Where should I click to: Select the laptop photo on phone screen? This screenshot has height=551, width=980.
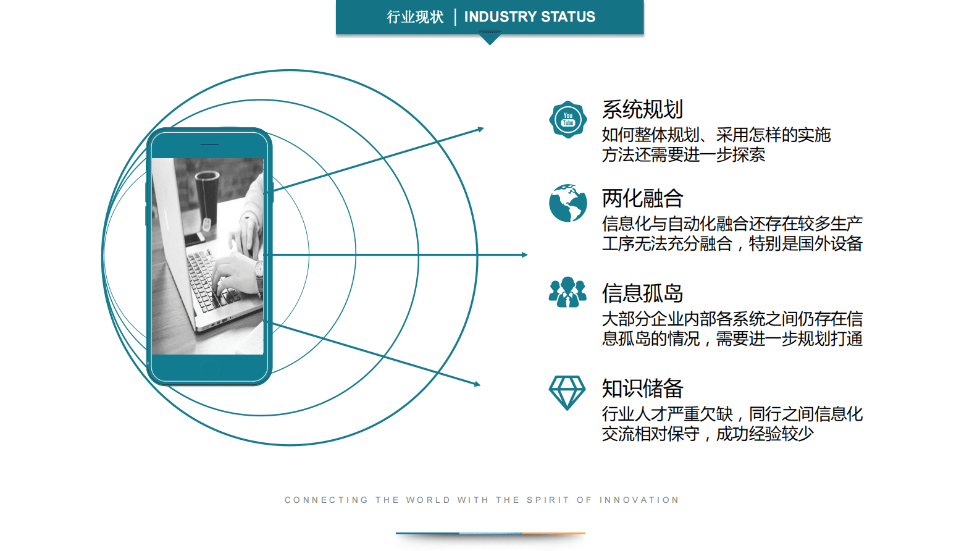pyautogui.click(x=207, y=256)
